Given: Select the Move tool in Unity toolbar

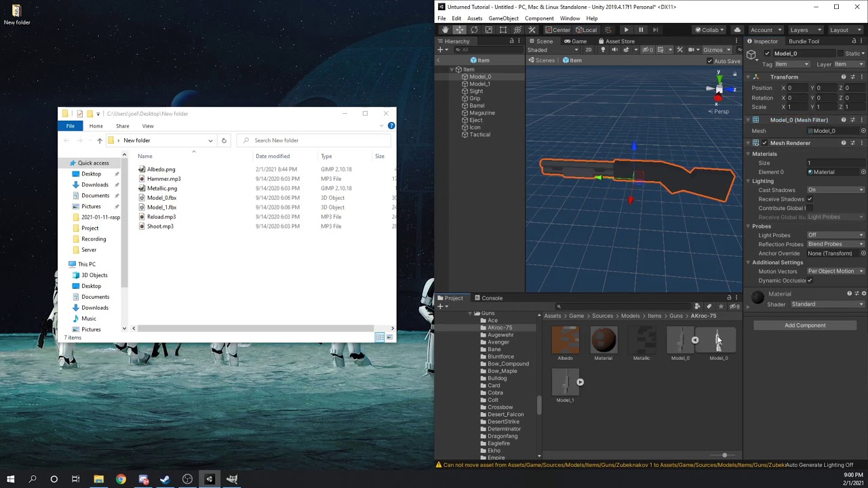Looking at the screenshot, I should pyautogui.click(x=460, y=30).
